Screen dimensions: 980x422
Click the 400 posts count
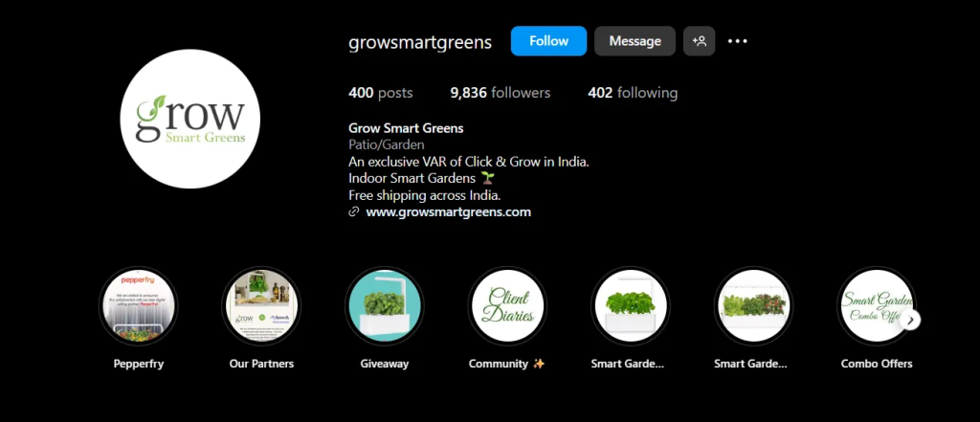tap(381, 93)
